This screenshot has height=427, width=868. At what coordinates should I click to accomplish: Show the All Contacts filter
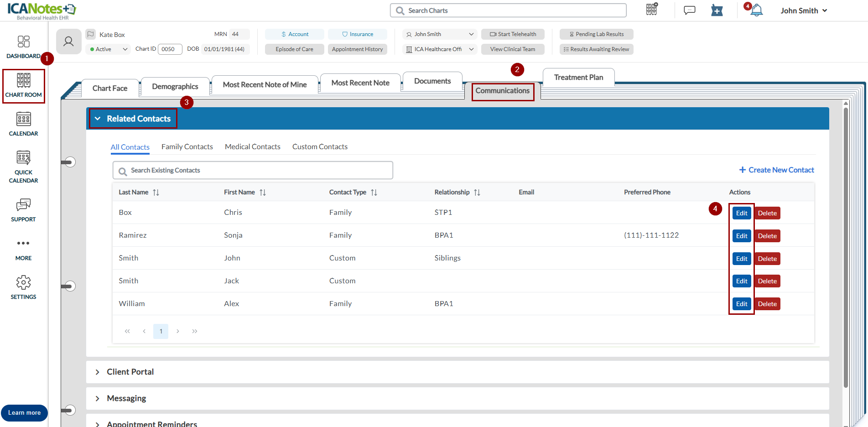(130, 147)
